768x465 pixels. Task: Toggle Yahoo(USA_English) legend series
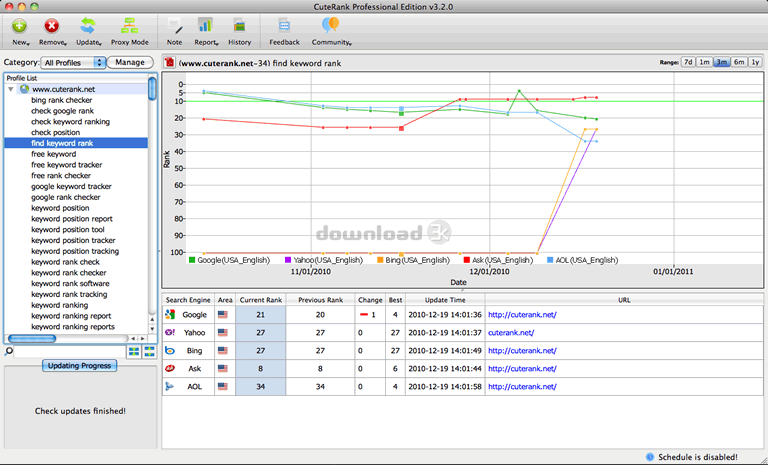324,260
